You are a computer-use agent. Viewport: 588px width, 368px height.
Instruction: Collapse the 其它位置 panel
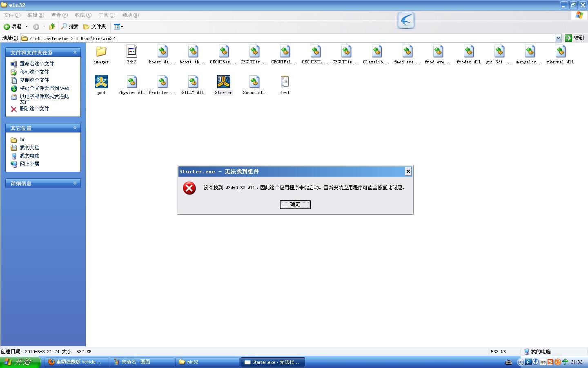coord(75,128)
